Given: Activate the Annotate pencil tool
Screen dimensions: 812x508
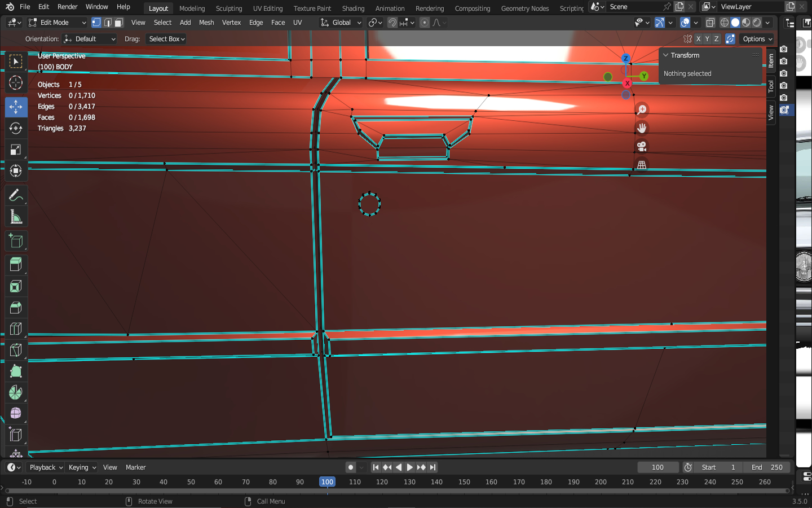Looking at the screenshot, I should tap(16, 195).
